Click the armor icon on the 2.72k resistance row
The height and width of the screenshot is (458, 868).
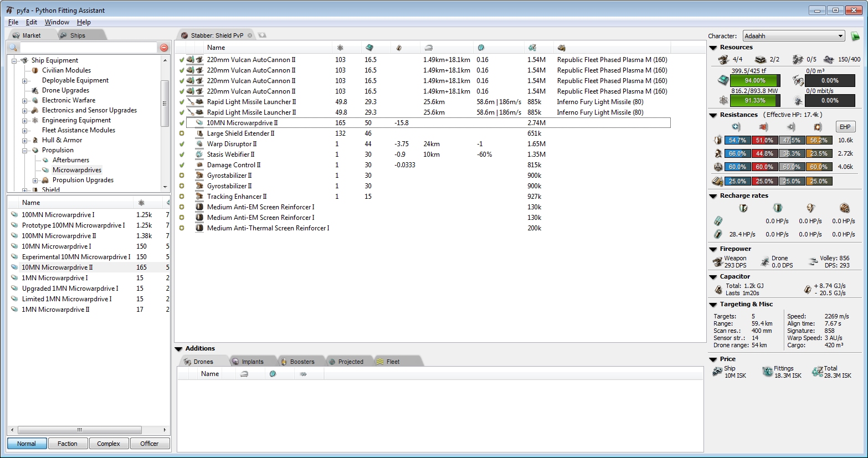(x=718, y=153)
